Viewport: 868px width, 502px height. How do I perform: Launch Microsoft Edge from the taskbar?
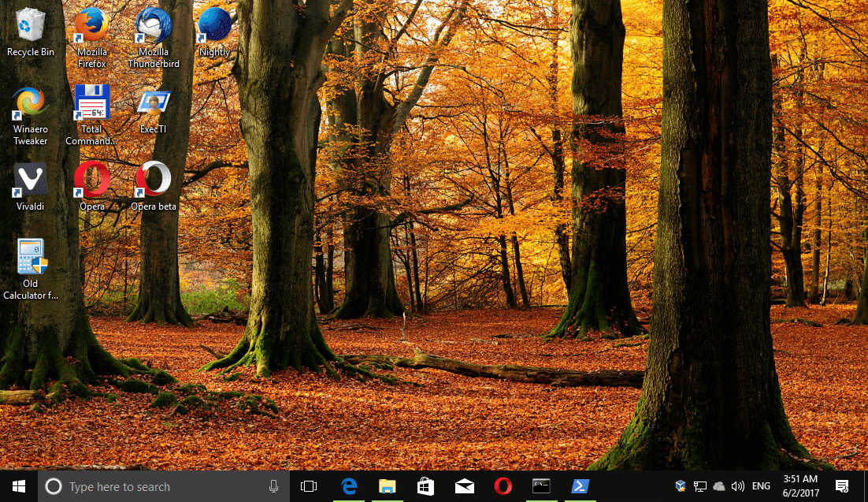pyautogui.click(x=348, y=486)
